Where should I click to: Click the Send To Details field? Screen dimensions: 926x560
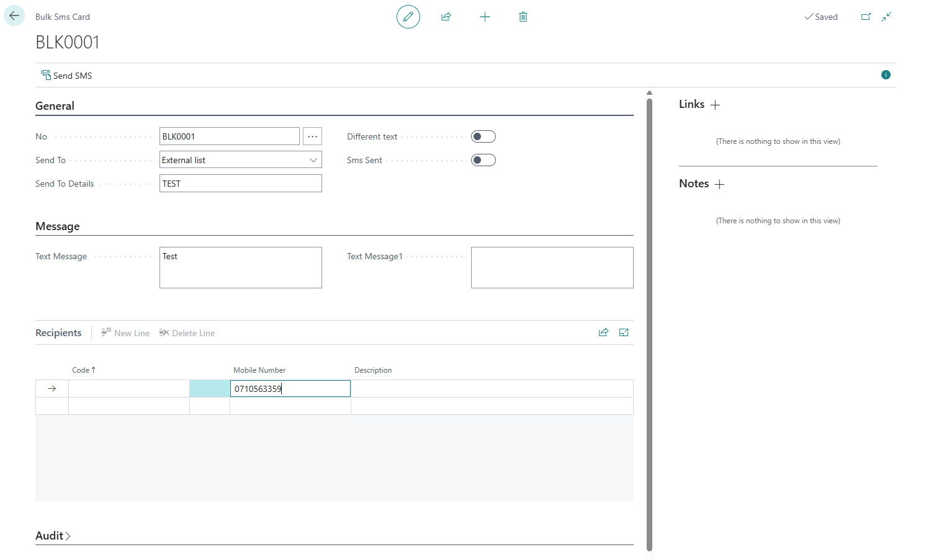241,184
